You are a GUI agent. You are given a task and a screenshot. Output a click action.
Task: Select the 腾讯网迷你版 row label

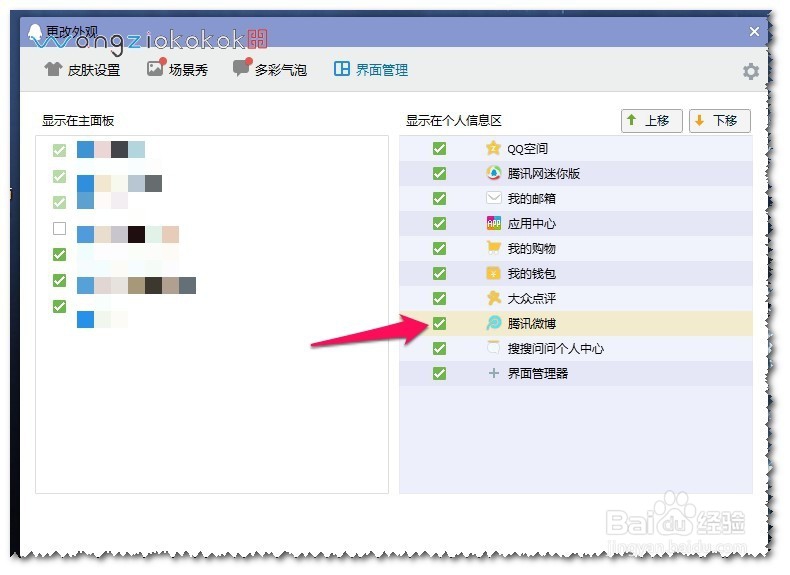click(x=543, y=174)
